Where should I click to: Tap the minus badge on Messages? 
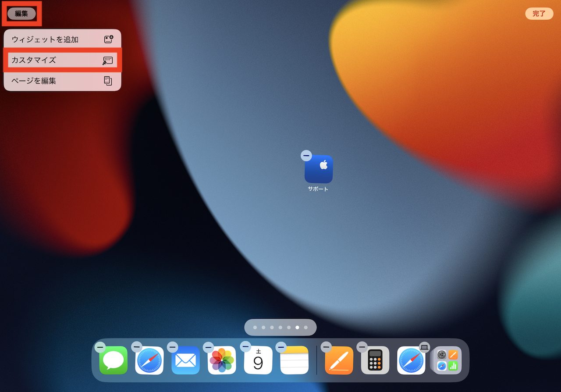[100, 347]
